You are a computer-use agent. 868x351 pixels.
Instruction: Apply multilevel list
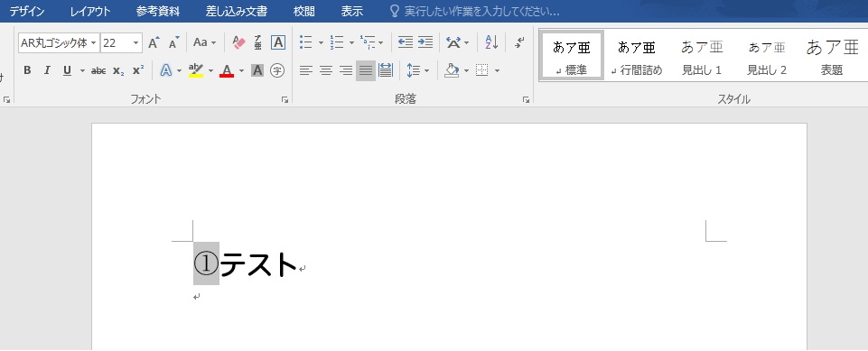pos(367,42)
